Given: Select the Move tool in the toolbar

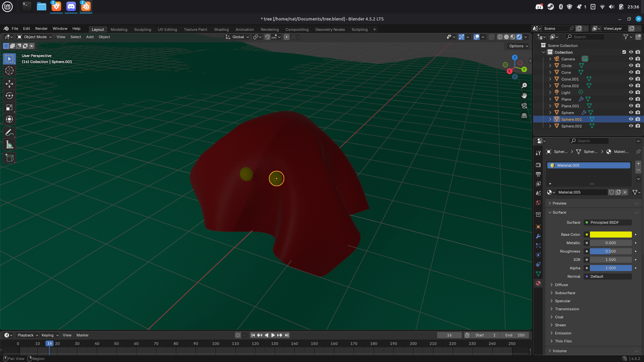Looking at the screenshot, I should (9, 84).
